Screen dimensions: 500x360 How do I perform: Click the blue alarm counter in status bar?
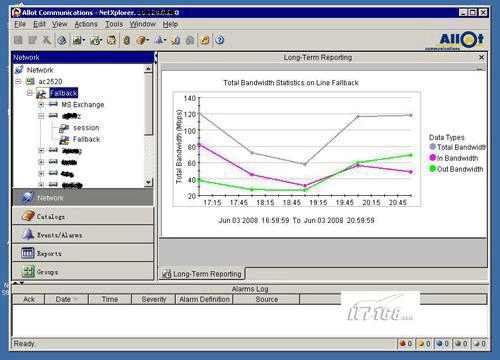tap(443, 343)
